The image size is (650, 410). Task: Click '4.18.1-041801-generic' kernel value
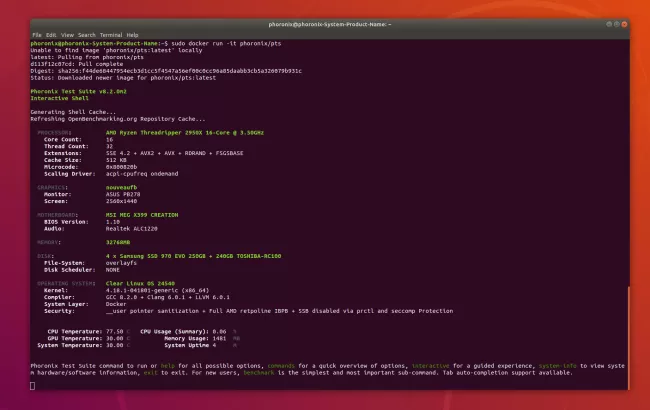click(x=142, y=290)
